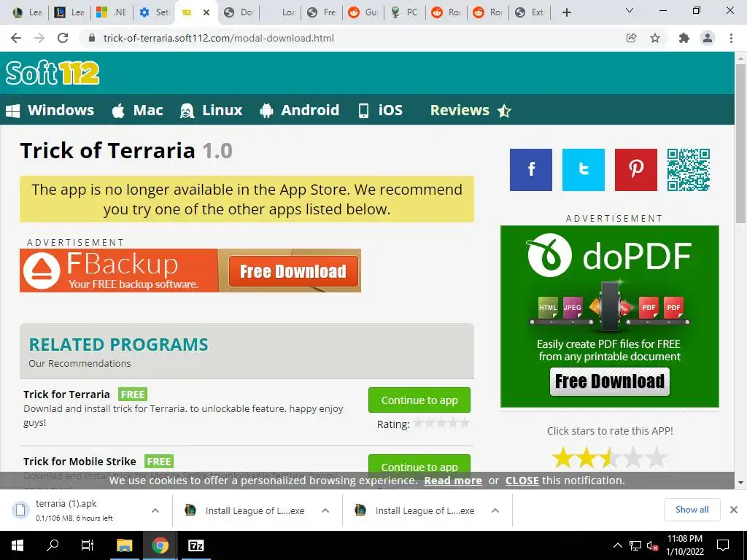The height and width of the screenshot is (560, 747).
Task: Open the Chrome extensions puzzle icon
Action: point(684,38)
